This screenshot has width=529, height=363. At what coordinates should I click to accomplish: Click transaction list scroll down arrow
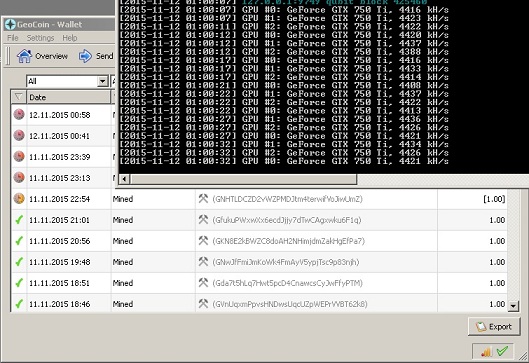(x=513, y=306)
